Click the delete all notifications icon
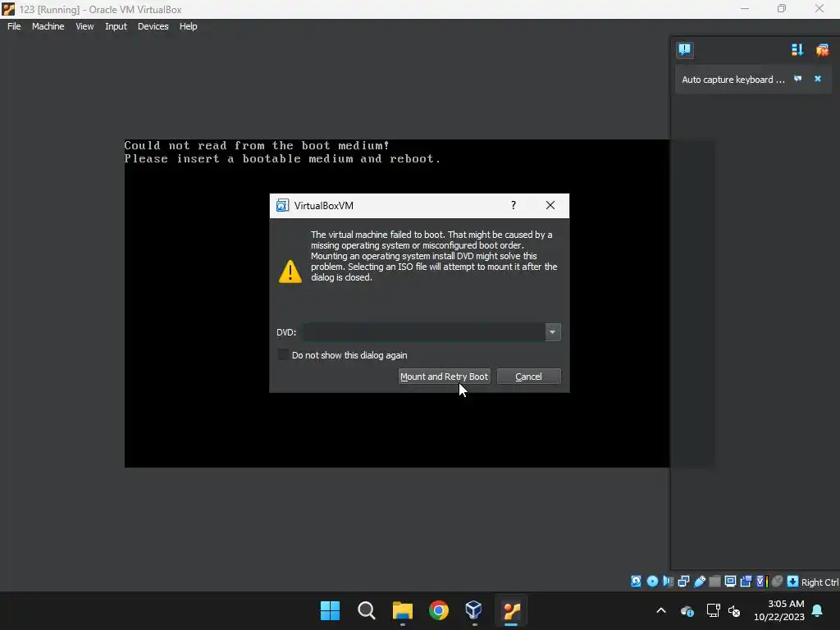This screenshot has height=630, width=840. pyautogui.click(x=822, y=50)
